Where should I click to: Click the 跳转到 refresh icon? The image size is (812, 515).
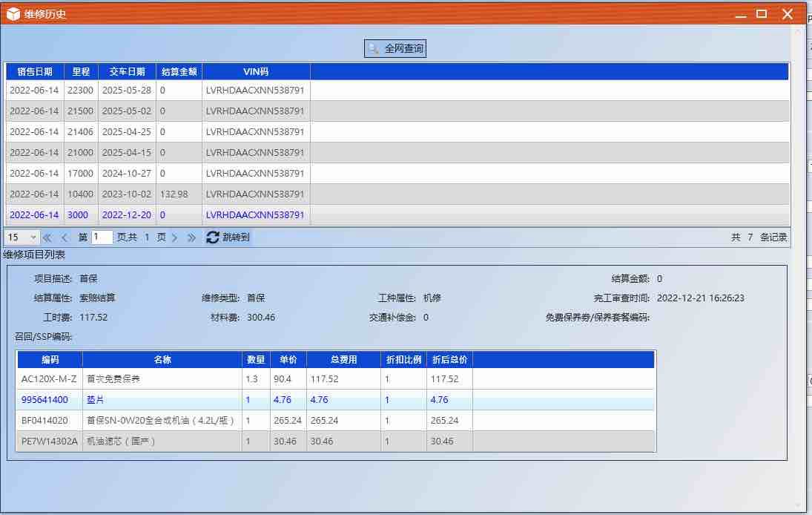(x=213, y=237)
